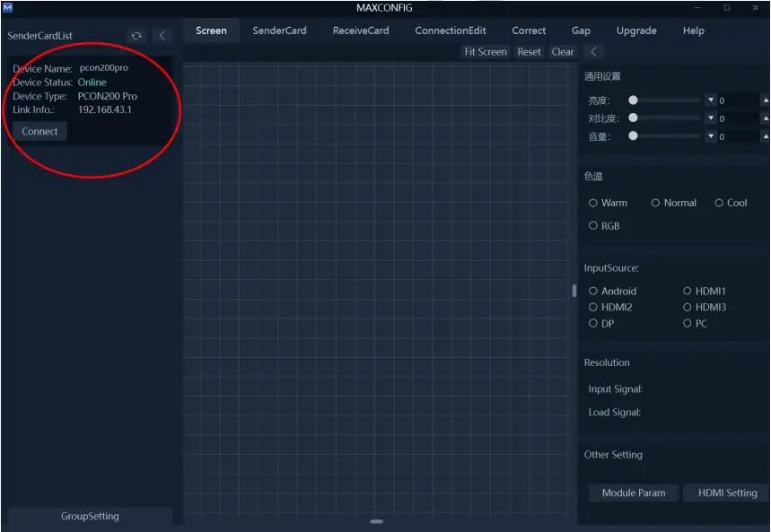The height and width of the screenshot is (532, 771).
Task: Click the device name pcon200pro
Action: click(104, 68)
